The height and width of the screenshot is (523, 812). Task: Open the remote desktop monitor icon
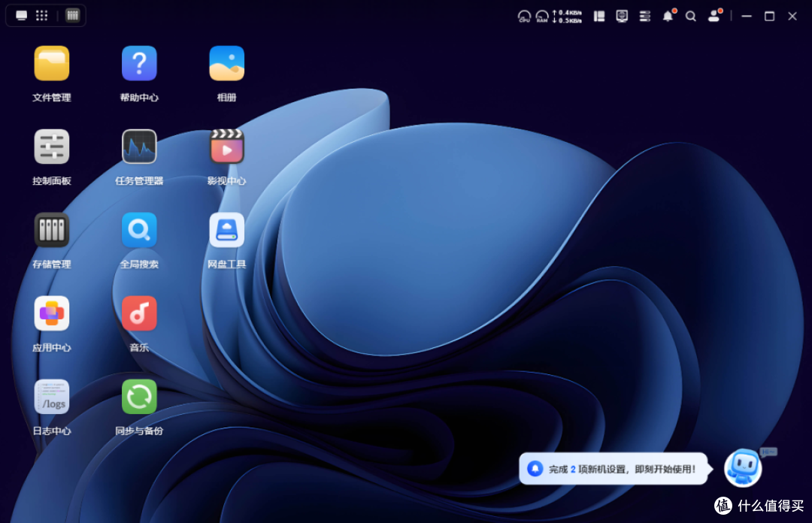[622, 17]
